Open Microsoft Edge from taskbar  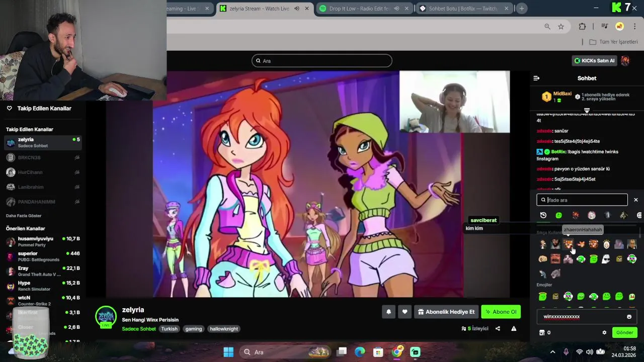360,352
